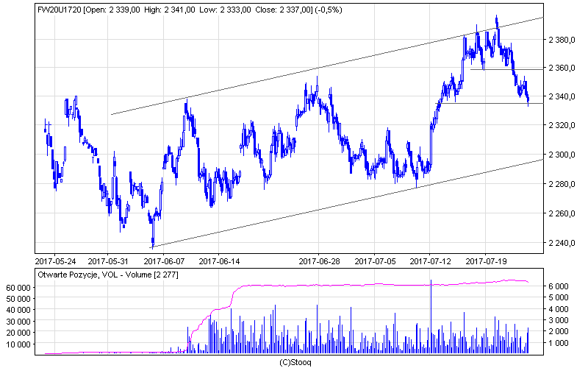Click the (-0,5%) change label
The width and height of the screenshot is (588, 368).
[x=329, y=10]
